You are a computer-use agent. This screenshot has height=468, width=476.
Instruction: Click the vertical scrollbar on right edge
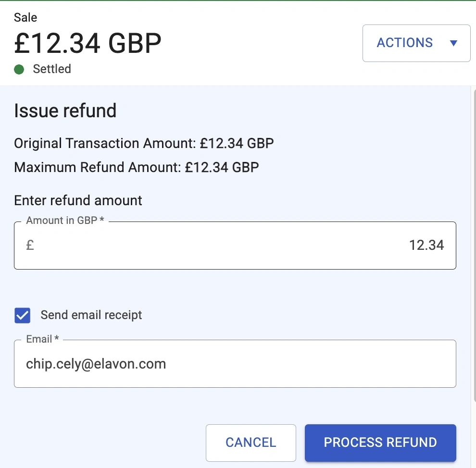[x=473, y=240]
